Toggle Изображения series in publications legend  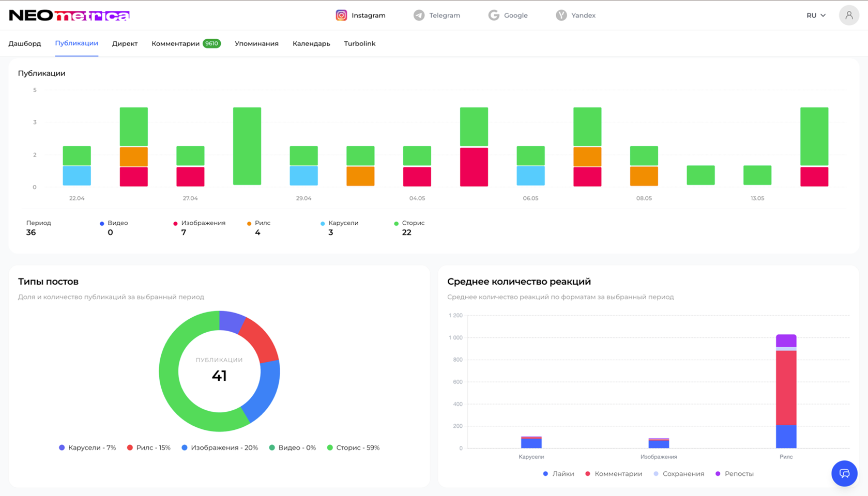(199, 223)
